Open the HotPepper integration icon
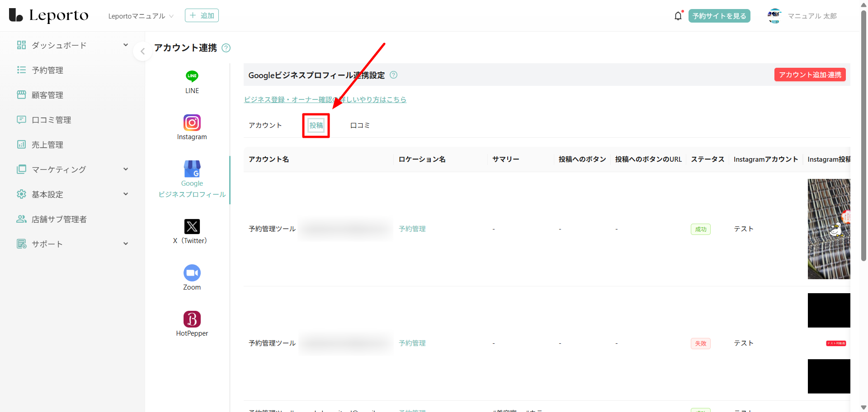Viewport: 868px width, 412px height. pos(192,319)
